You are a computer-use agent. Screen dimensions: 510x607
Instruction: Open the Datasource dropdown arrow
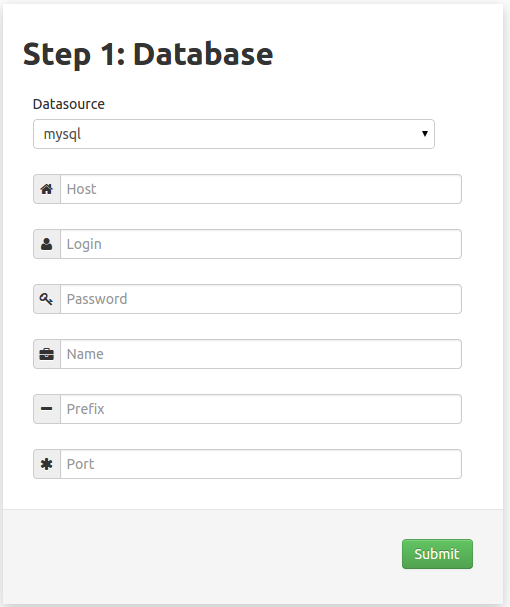tap(425, 134)
